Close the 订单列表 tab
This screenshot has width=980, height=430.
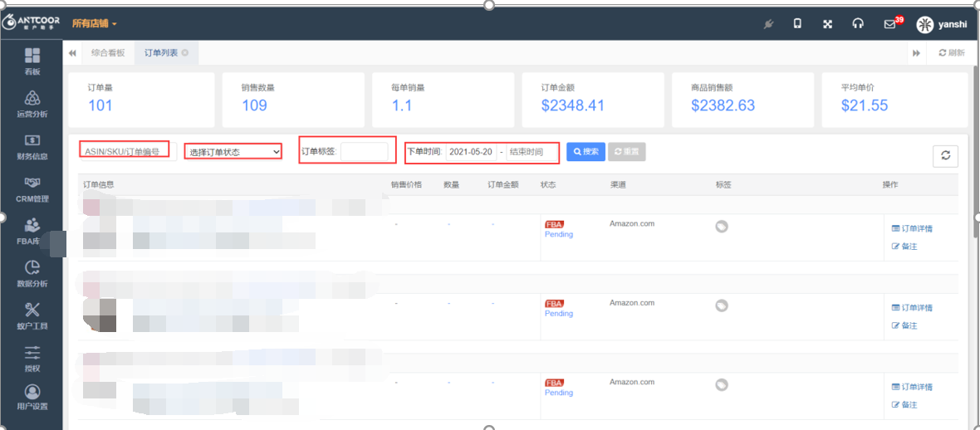185,52
